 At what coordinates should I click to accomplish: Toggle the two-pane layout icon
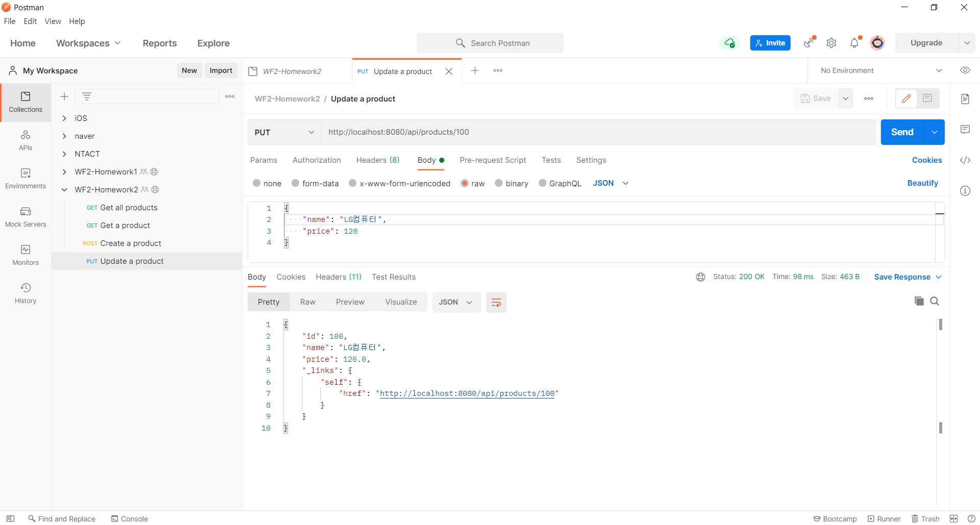point(953,519)
